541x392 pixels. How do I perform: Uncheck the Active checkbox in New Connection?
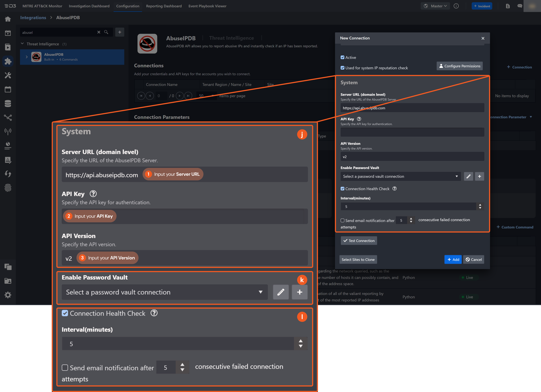pos(343,57)
